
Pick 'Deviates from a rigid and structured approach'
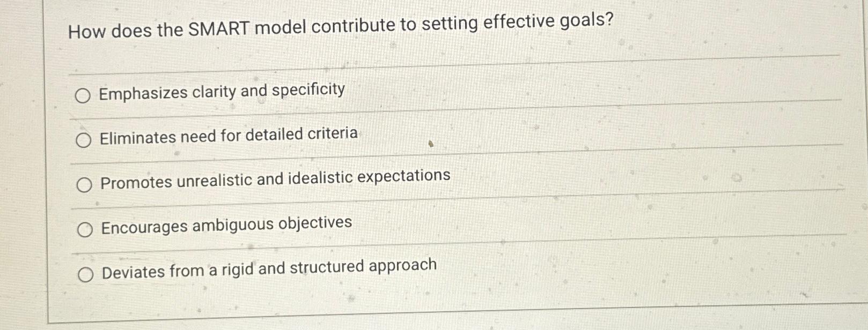tap(85, 274)
